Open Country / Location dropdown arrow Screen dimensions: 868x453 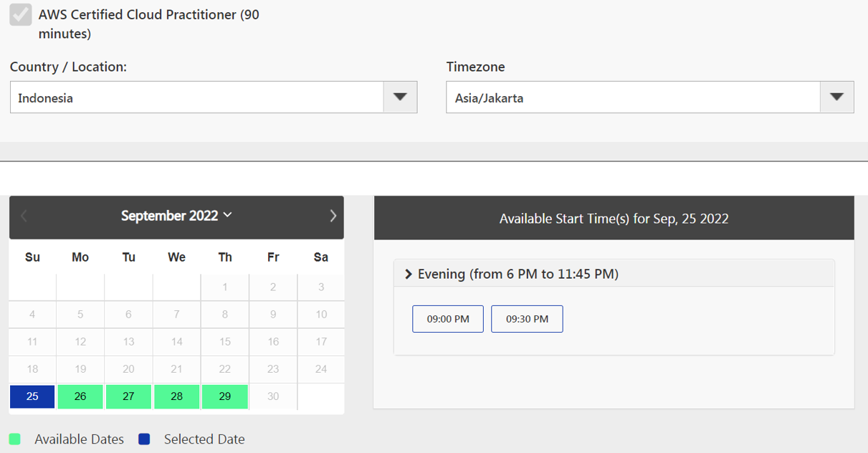400,97
